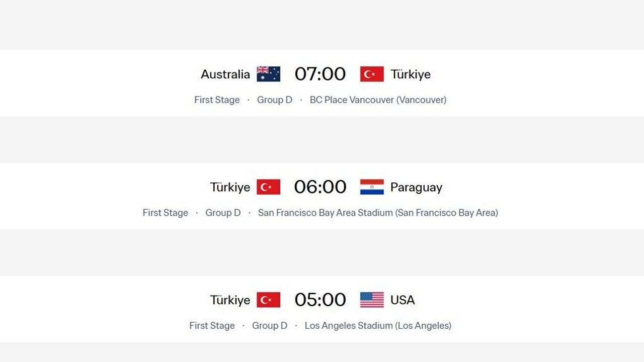This screenshot has height=362, width=644.
Task: Click First Stage in the USA match
Action: pos(212,325)
